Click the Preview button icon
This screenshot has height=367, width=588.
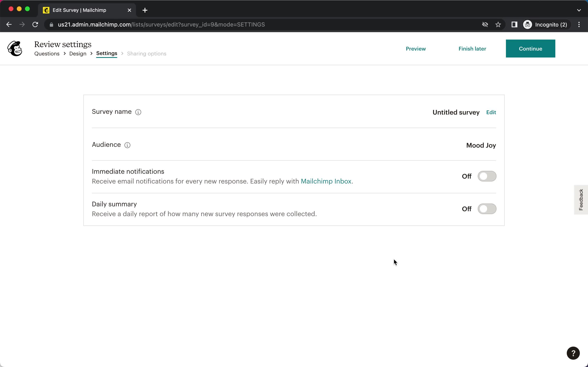coord(416,49)
